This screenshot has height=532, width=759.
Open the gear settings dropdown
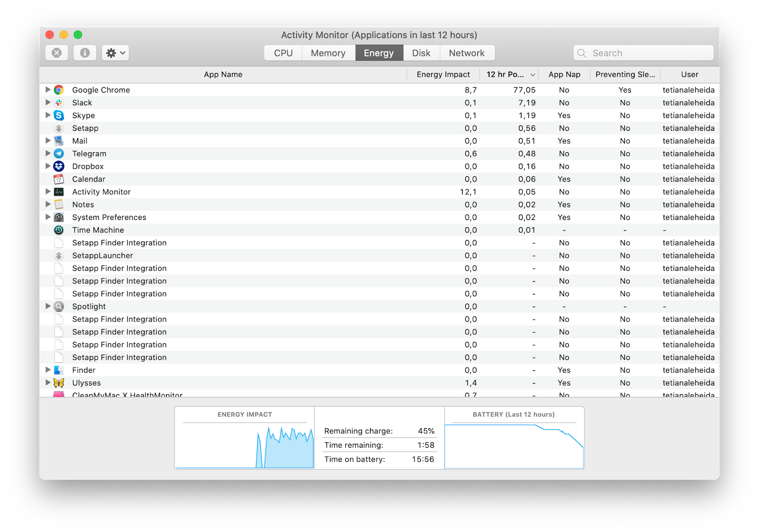click(x=115, y=53)
